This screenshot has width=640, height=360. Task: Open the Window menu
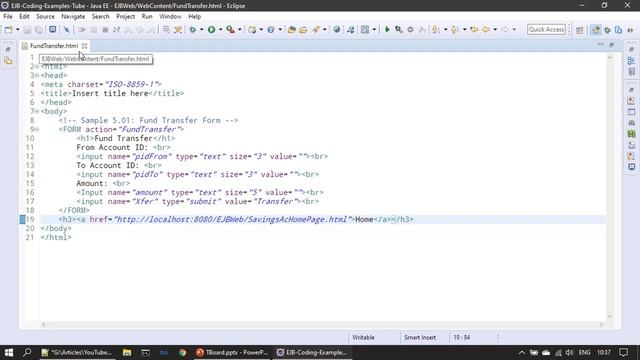(x=170, y=16)
